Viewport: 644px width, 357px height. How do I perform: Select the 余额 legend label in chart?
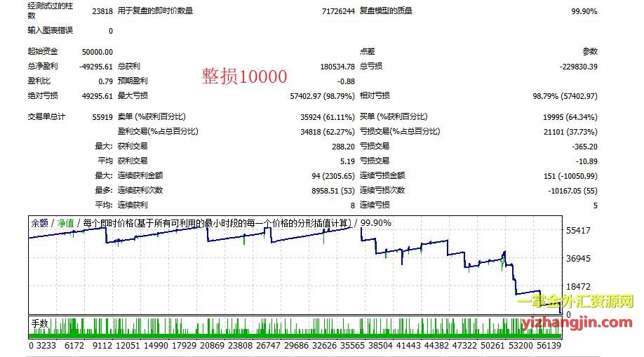[39, 223]
